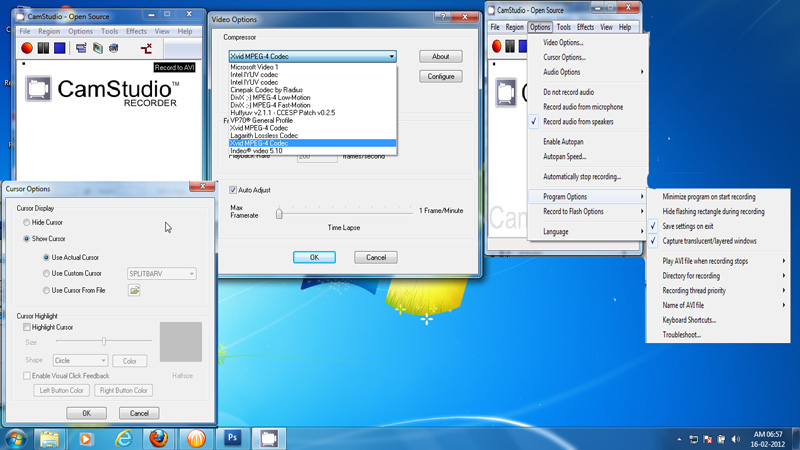The height and width of the screenshot is (450, 800).
Task: Click the video annotations icon in left CamStudio toolbar
Action: [x=97, y=48]
